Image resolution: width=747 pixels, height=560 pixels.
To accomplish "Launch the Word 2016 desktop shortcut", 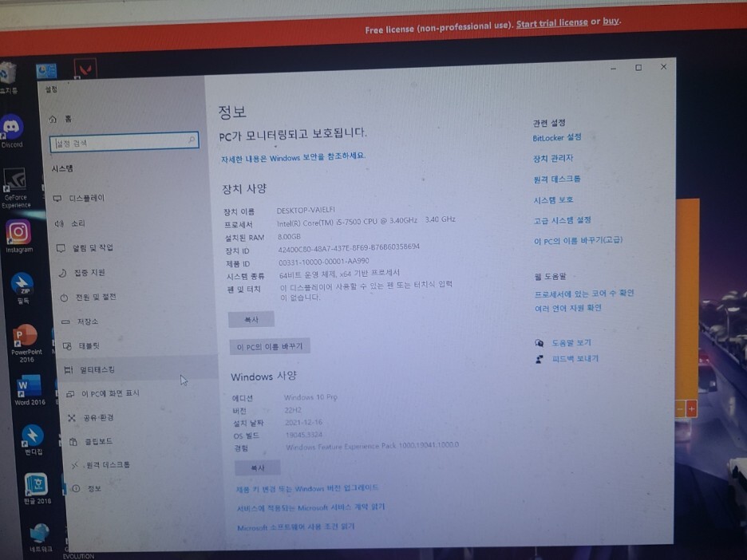I will click(30, 389).
